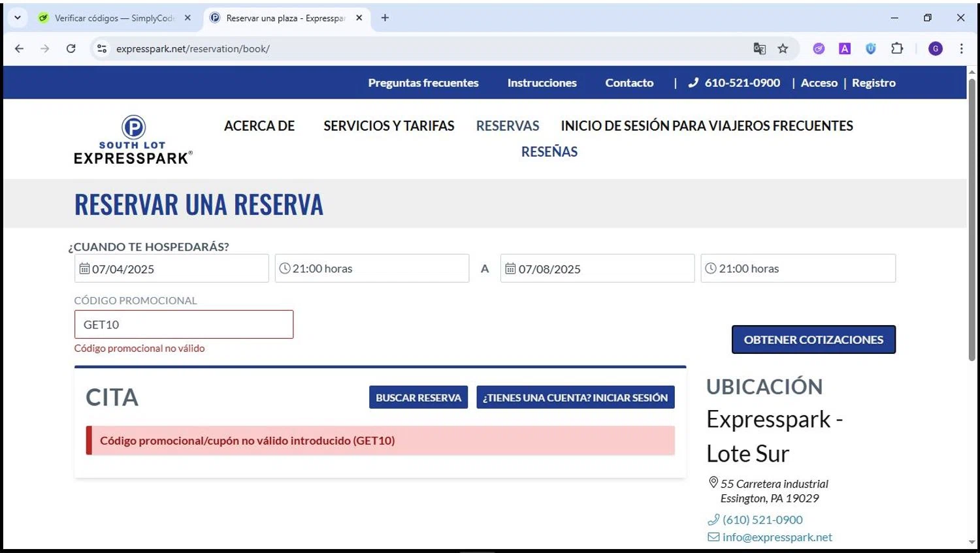Click the page vertical scrollbar thumb
The width and height of the screenshot is (980, 553).
point(972,219)
